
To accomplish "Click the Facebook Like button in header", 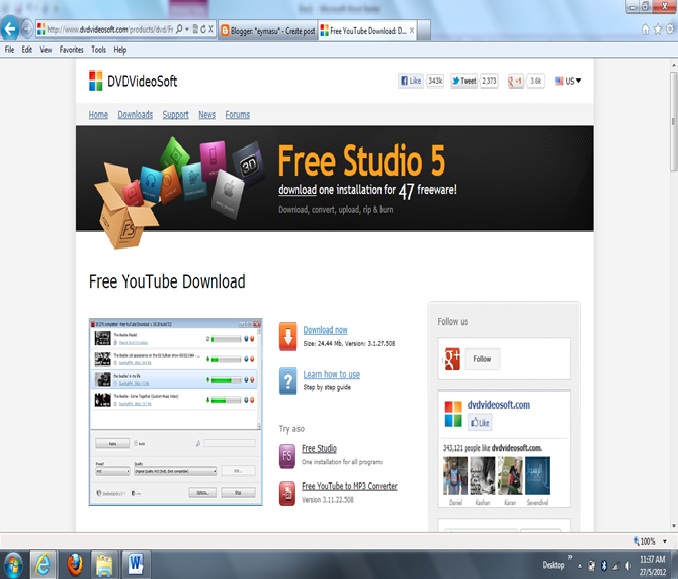I will point(411,81).
